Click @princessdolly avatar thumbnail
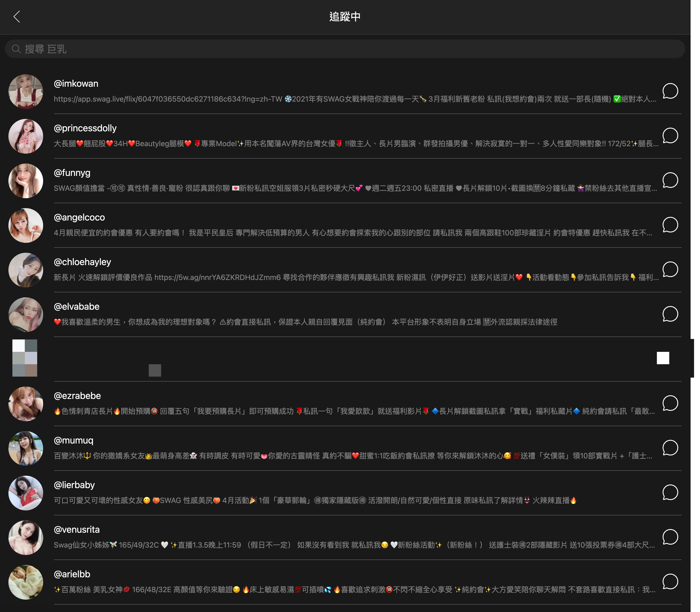Screen dimensions: 700x612 pos(26,136)
